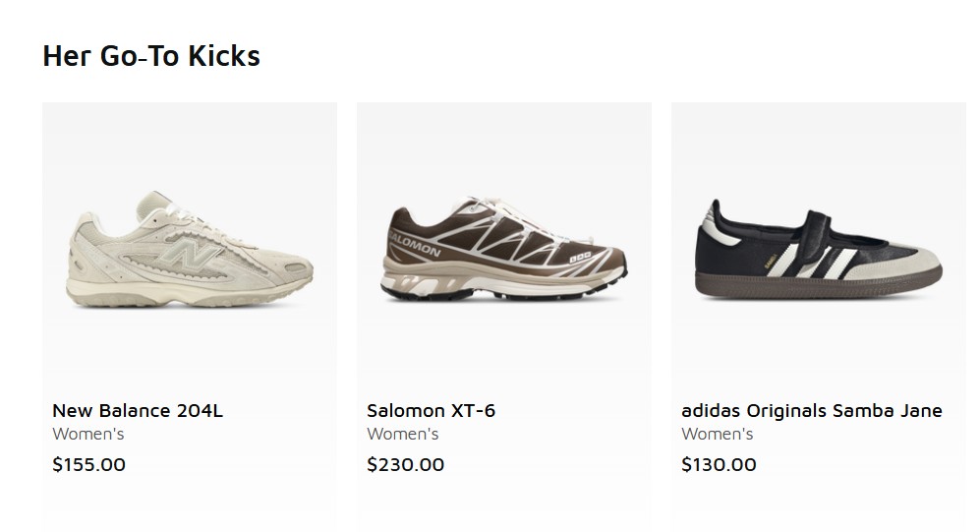
Task: Click the Women's label under adidas Samba Jane
Action: (x=718, y=434)
